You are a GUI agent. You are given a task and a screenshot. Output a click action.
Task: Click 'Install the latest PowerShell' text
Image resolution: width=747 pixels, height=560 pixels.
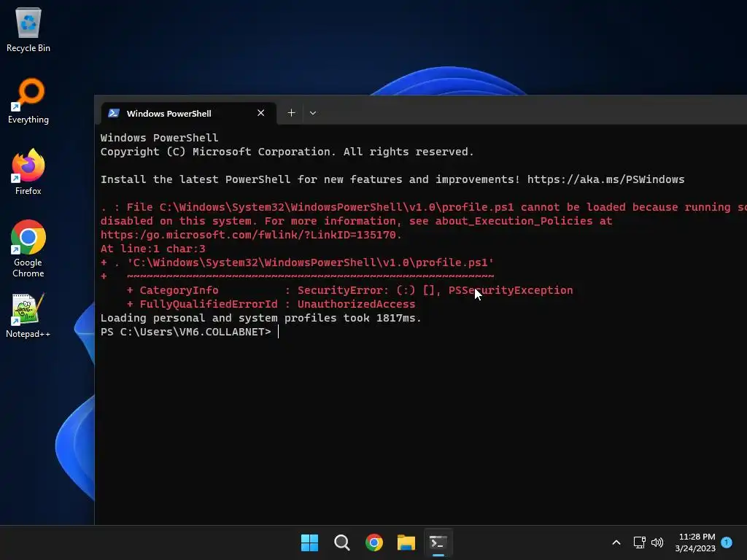[x=196, y=179]
